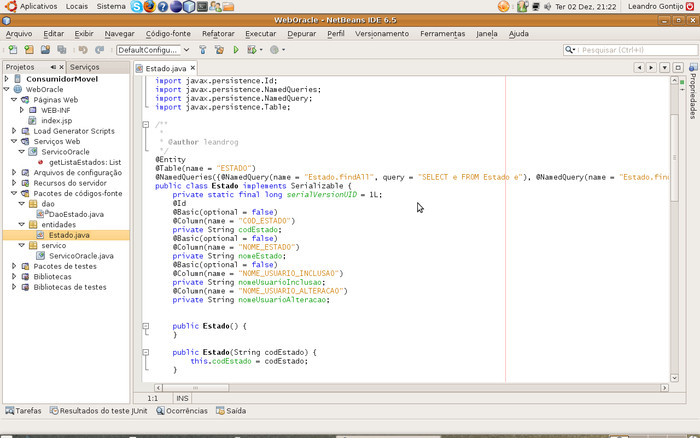The height and width of the screenshot is (438, 700).
Task: Collapse the Javadoc comment fold marker
Action: [146, 125]
